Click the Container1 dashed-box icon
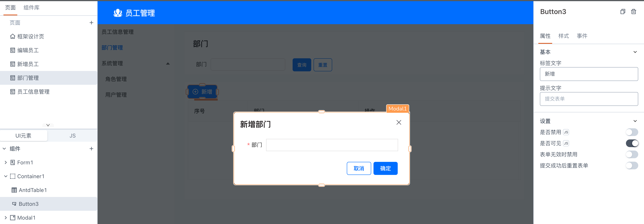This screenshot has width=644, height=224. coord(12,176)
